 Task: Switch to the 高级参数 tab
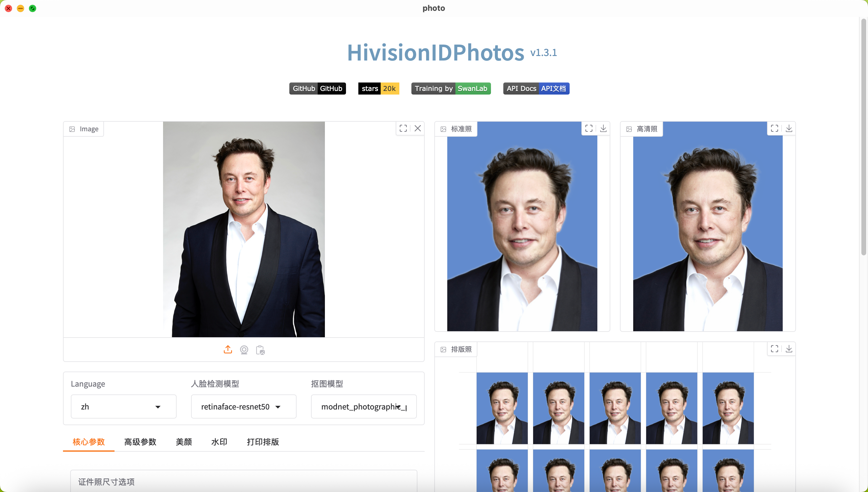(140, 442)
